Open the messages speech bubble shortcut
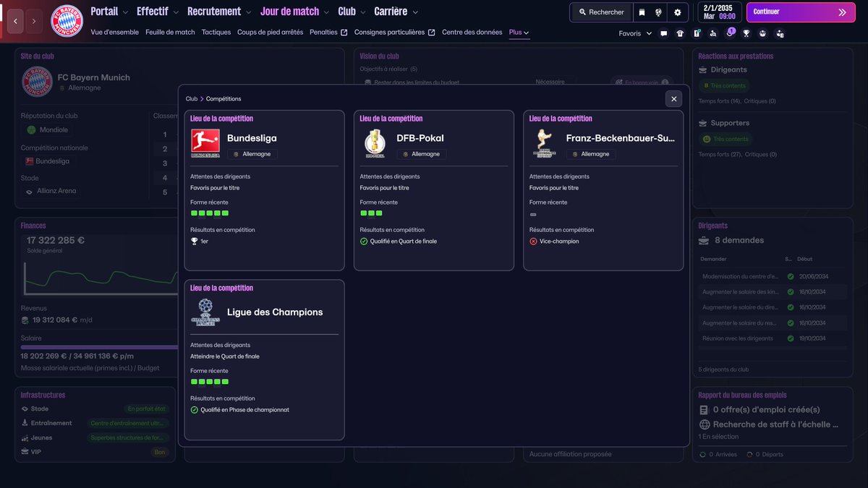The height and width of the screenshot is (488, 868). click(x=664, y=33)
